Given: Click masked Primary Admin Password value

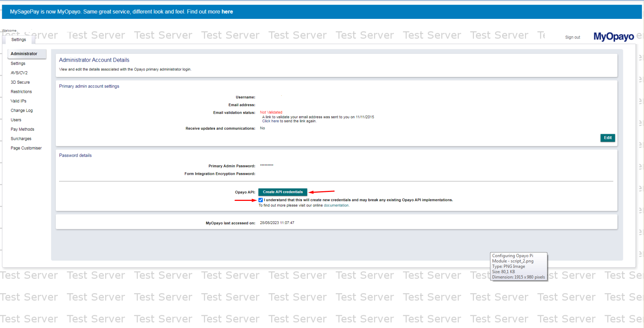Looking at the screenshot, I should tap(267, 165).
